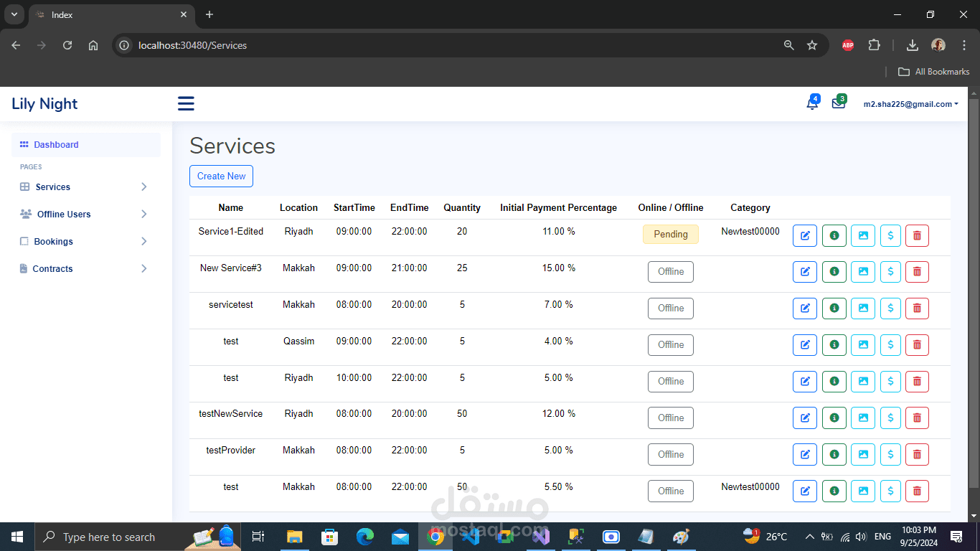Screen dimensions: 980x551
Task: Delete the New Service#3 row
Action: tap(917, 272)
